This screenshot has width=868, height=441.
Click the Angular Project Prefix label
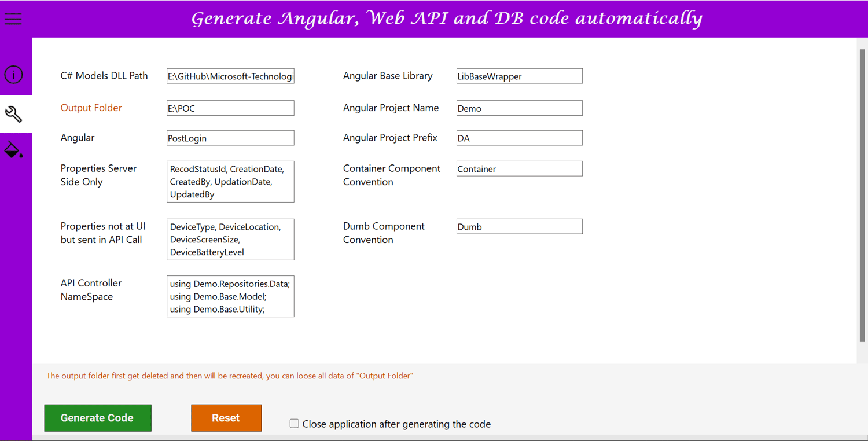click(391, 138)
